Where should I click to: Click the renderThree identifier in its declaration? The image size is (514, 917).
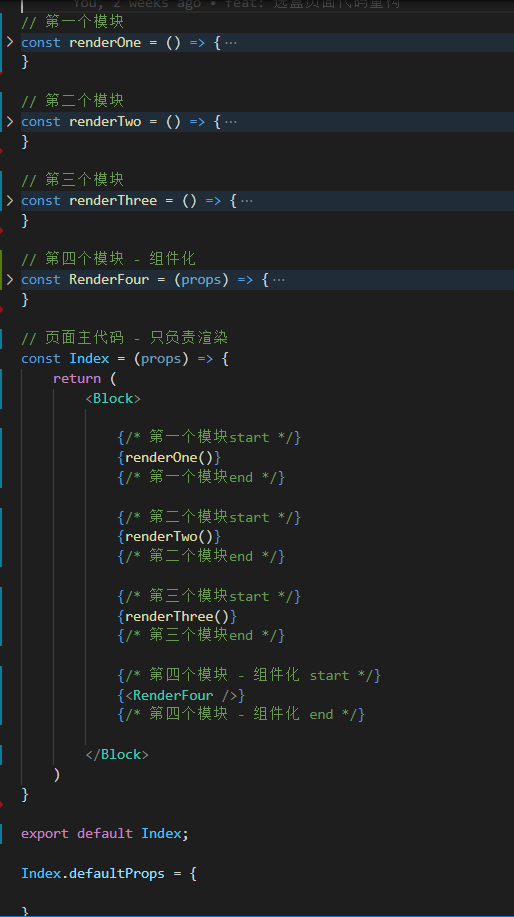tap(113, 201)
